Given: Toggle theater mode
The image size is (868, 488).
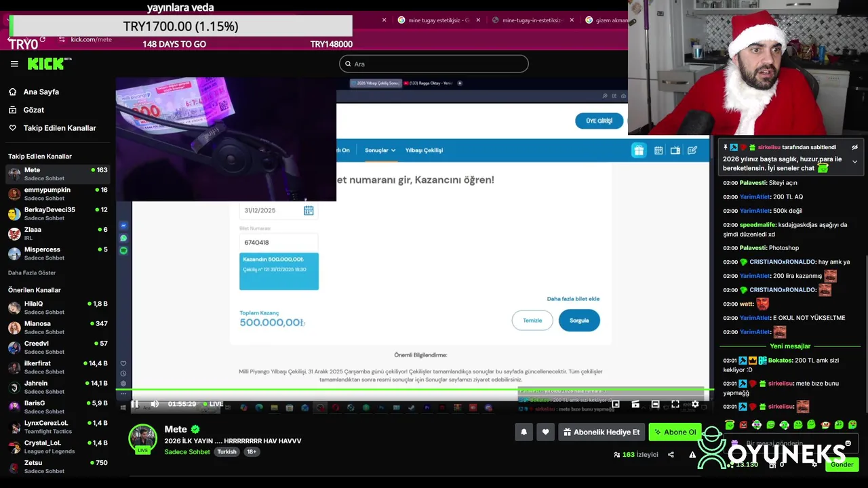Looking at the screenshot, I should pyautogui.click(x=655, y=404).
